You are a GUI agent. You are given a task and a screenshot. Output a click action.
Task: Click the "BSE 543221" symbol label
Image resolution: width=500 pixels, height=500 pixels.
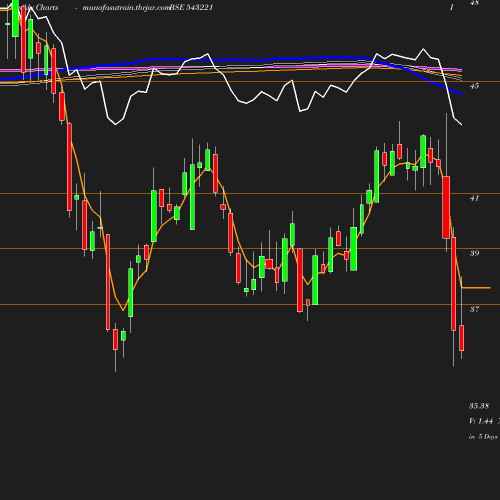pos(192,8)
